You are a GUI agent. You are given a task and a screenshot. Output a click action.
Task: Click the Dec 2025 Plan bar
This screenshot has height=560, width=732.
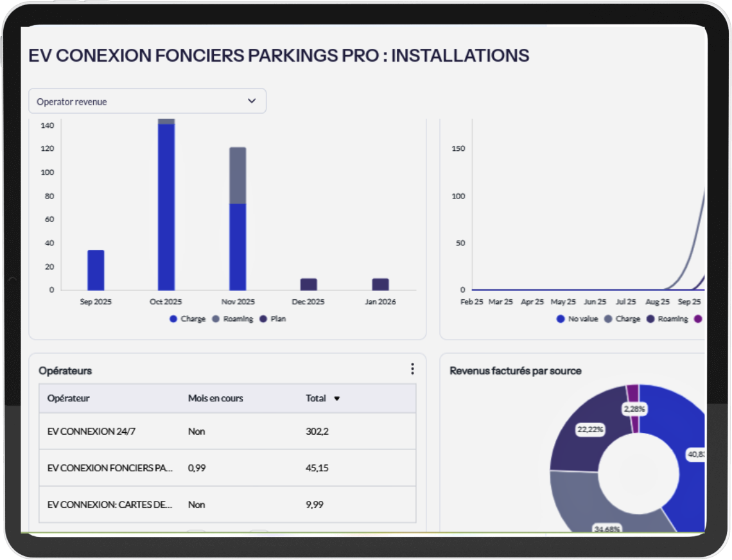click(309, 284)
